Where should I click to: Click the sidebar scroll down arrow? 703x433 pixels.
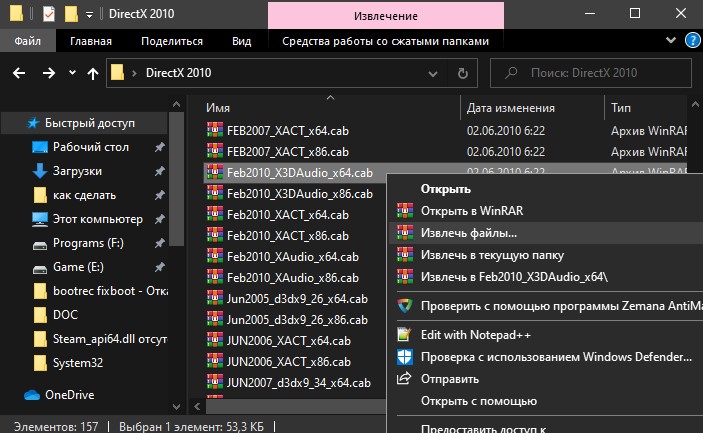pyautogui.click(x=176, y=407)
